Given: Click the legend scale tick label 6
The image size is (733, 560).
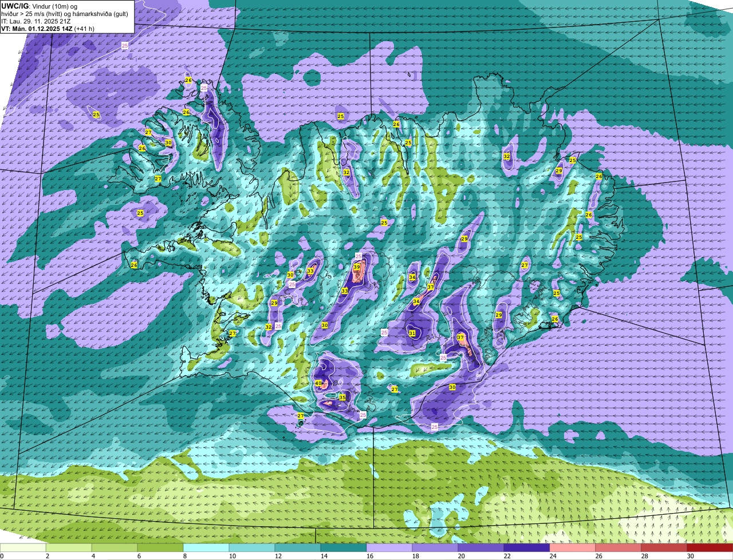Looking at the screenshot, I should (139, 556).
